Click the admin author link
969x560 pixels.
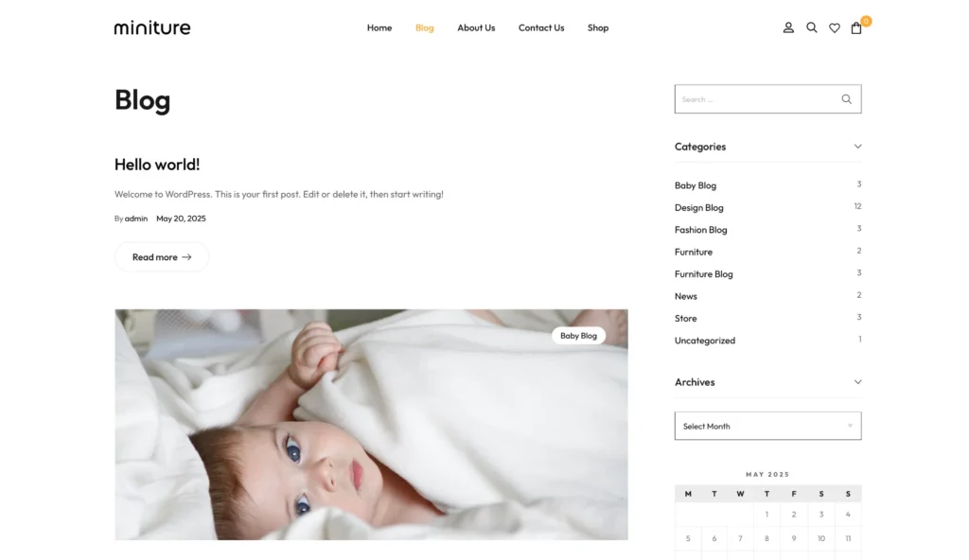136,219
